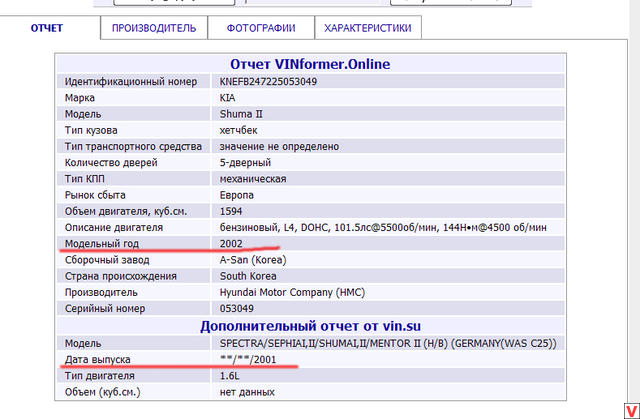The width and height of the screenshot is (640, 419).
Task: Click the нет данных value
Action: click(247, 392)
